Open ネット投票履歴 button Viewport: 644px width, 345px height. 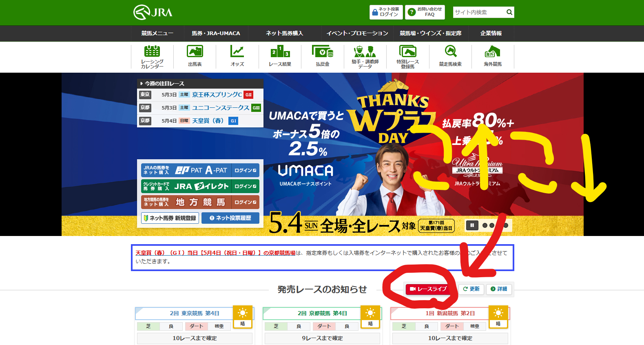(x=230, y=218)
